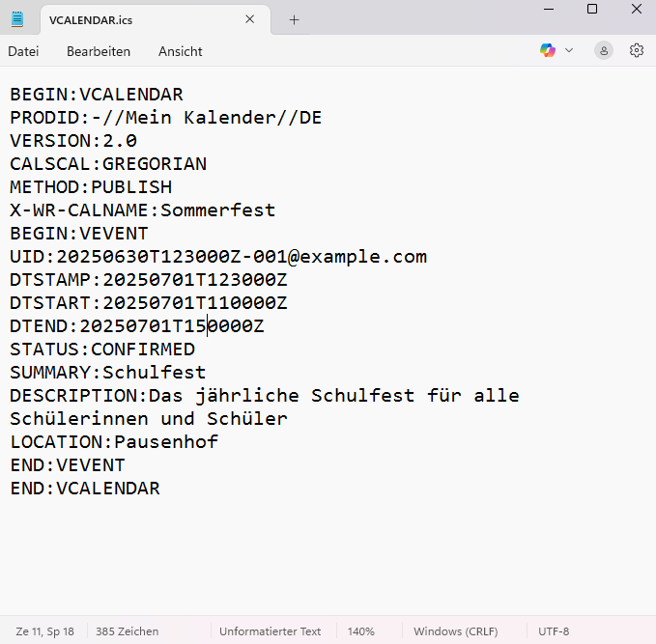This screenshot has height=644, width=656.
Task: Click the Notepad app icon in title bar
Action: tap(17, 19)
